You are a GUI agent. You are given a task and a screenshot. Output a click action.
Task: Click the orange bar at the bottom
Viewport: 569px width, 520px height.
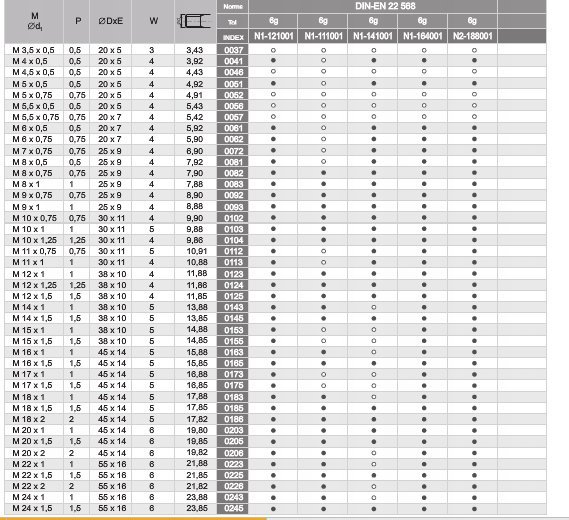click(x=134, y=519)
